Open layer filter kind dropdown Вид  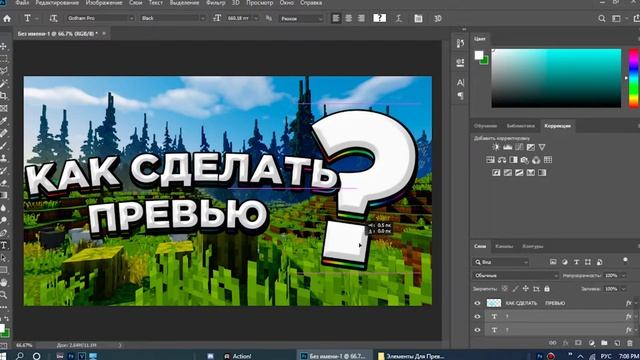501,262
